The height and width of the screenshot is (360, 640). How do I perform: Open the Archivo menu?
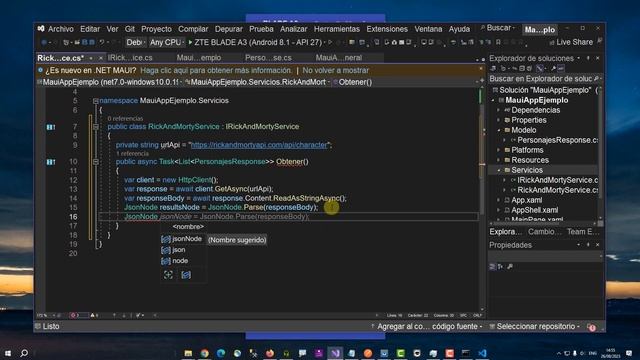click(x=61, y=29)
